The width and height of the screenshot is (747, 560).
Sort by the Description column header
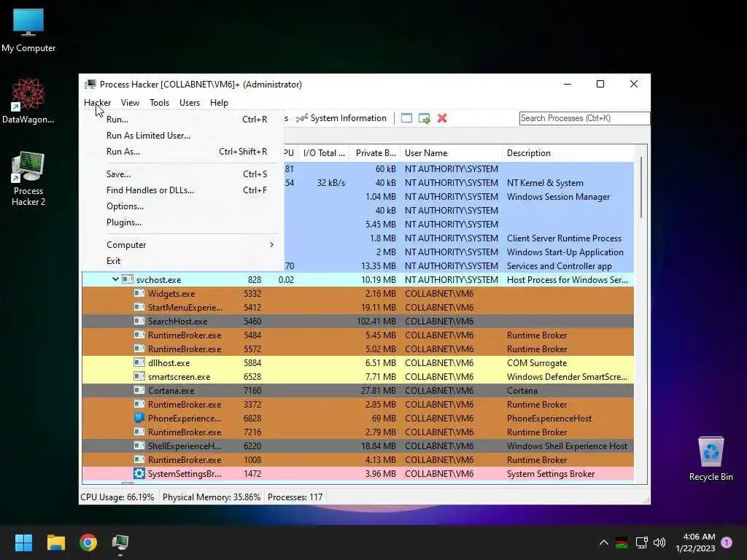(x=568, y=153)
